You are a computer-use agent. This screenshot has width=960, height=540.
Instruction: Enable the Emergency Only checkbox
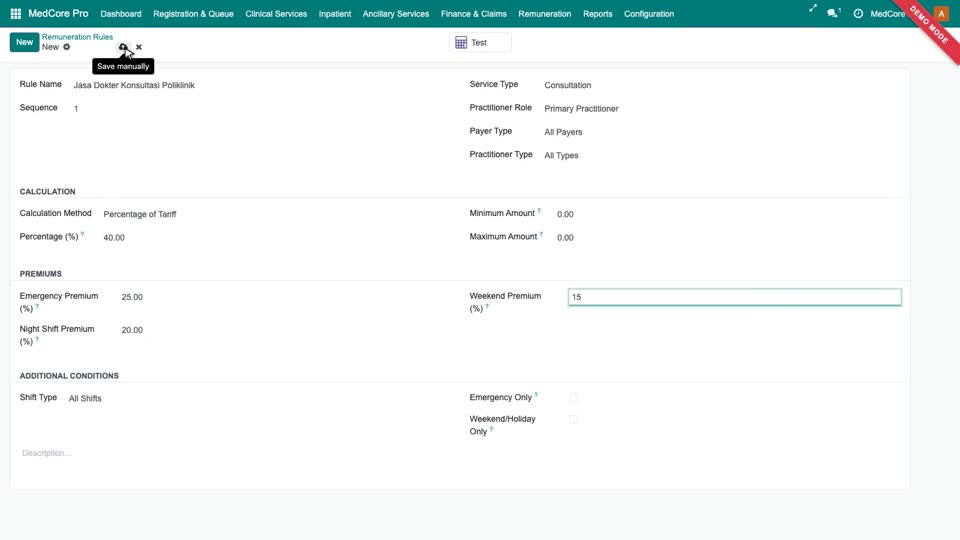pyautogui.click(x=573, y=397)
